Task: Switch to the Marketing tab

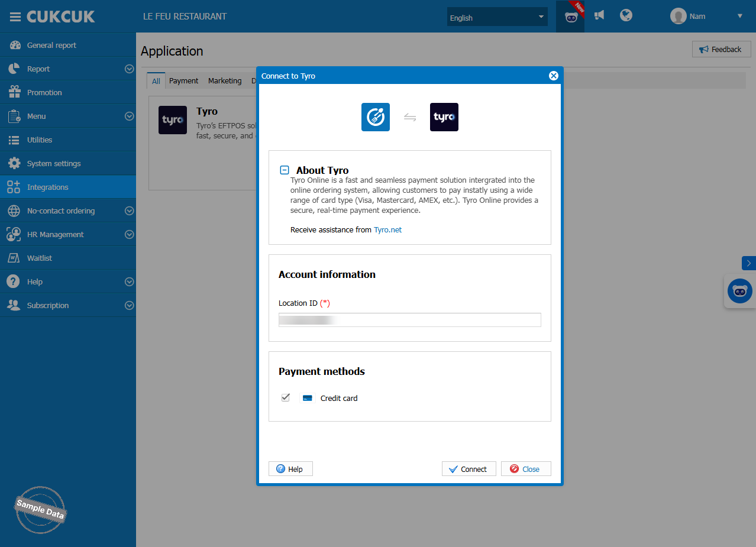Action: point(225,81)
